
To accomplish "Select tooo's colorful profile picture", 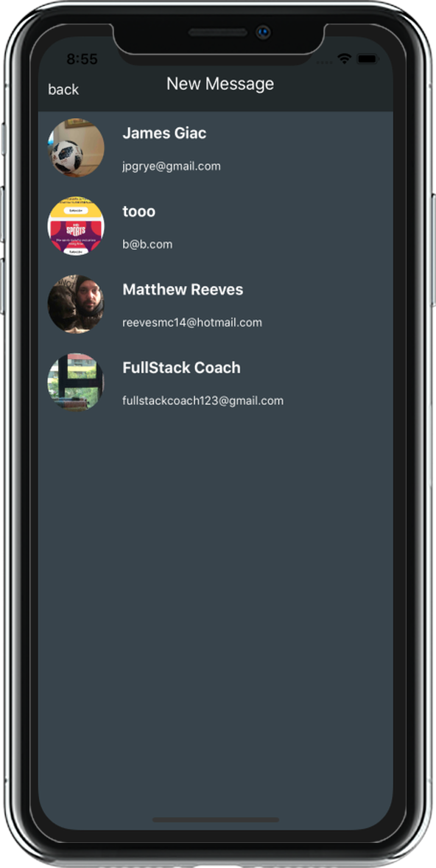I will tap(76, 226).
